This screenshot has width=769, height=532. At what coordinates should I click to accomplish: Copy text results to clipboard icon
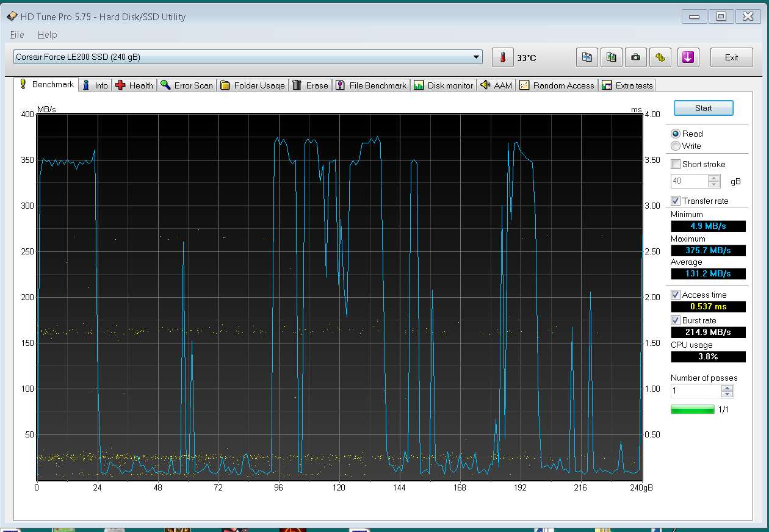point(587,57)
